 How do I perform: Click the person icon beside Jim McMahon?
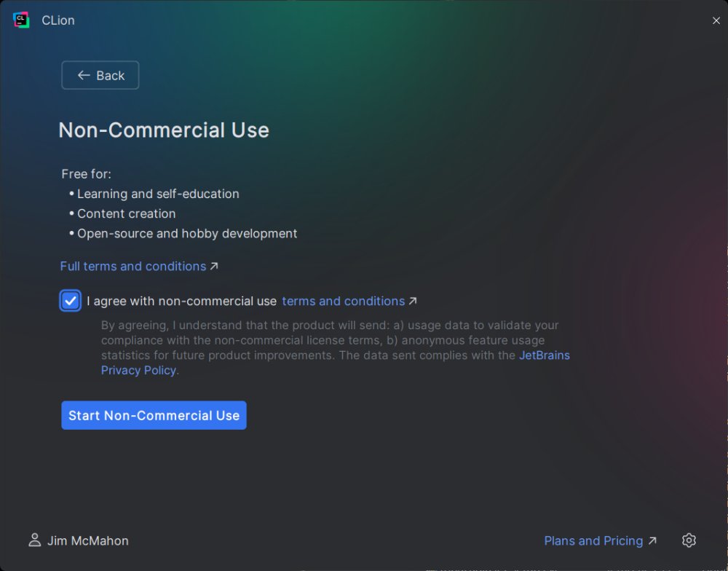point(34,540)
